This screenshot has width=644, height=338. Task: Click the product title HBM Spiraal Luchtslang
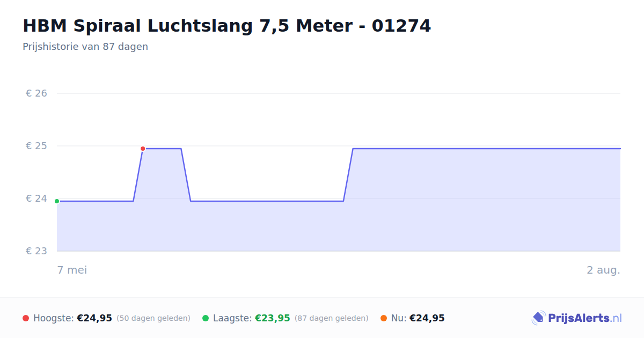(x=226, y=26)
